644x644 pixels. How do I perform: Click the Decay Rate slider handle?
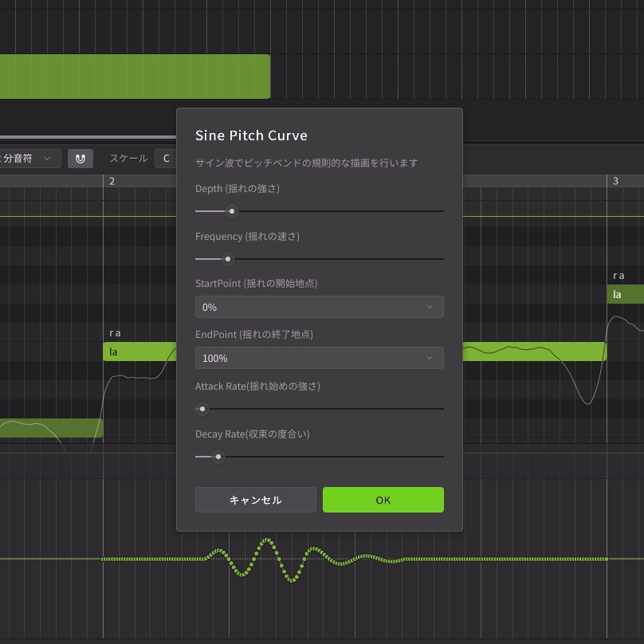pos(218,457)
